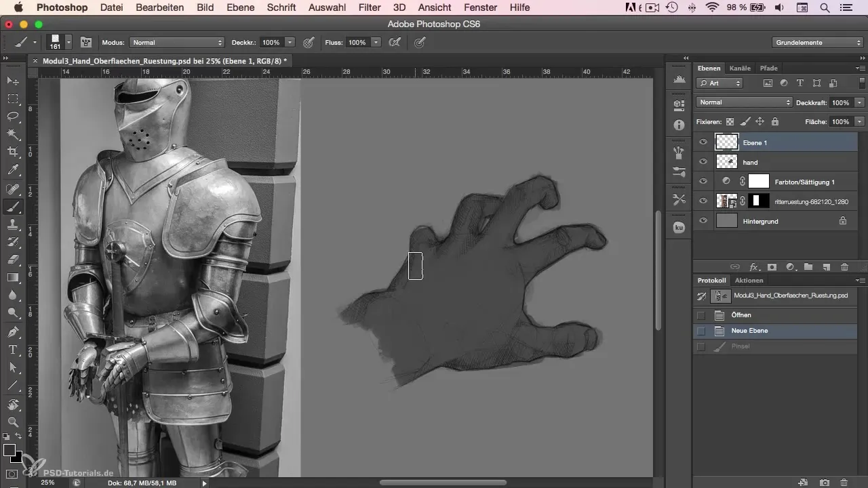Toggle history brush source for Öffnen state
The image size is (868, 488).
701,315
